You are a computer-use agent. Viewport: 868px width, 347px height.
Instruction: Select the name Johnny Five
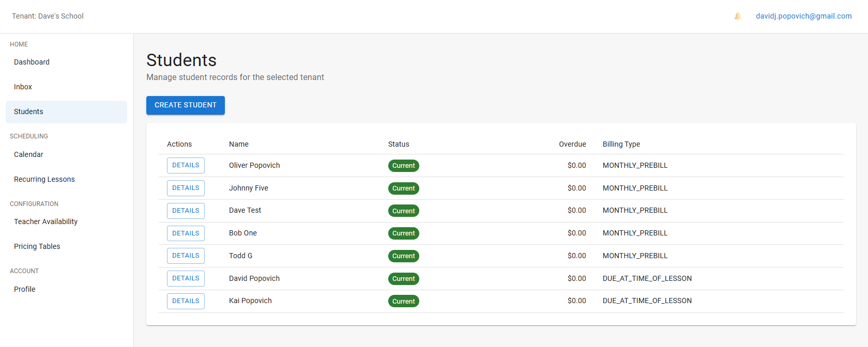(249, 188)
